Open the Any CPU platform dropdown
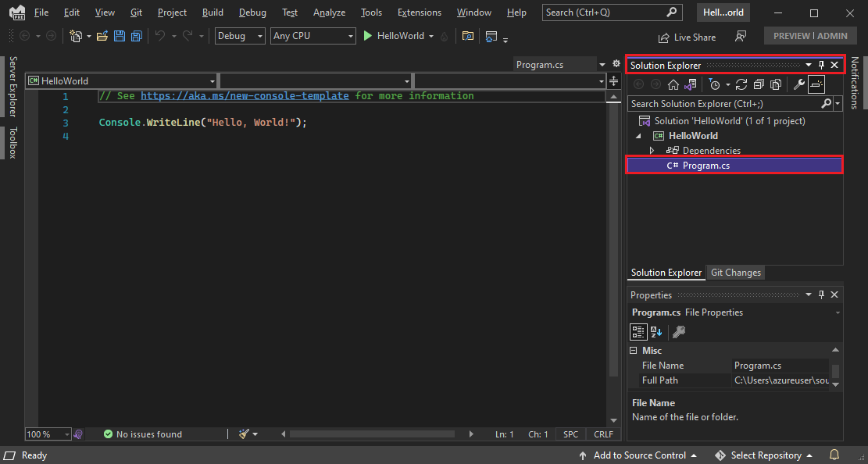868x464 pixels. point(313,35)
